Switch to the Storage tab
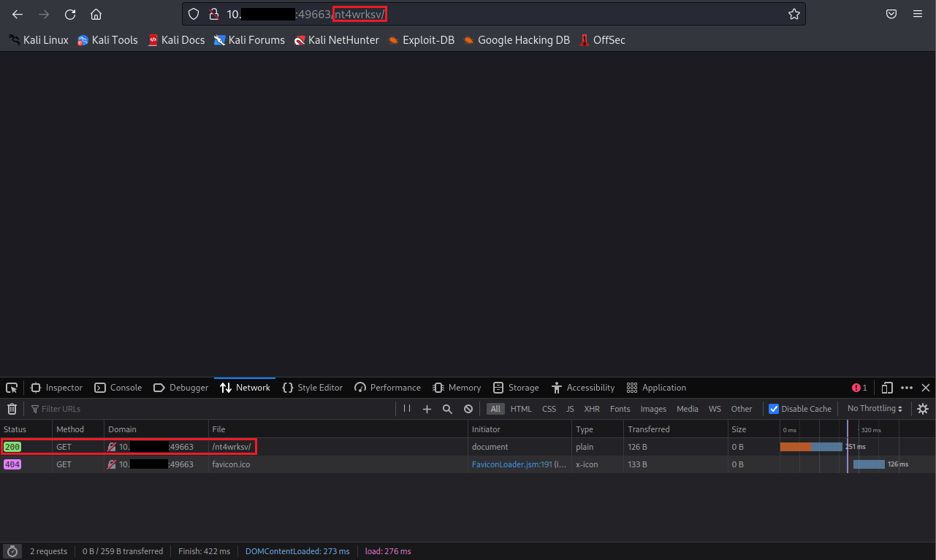The width and height of the screenshot is (936, 560). (516, 388)
